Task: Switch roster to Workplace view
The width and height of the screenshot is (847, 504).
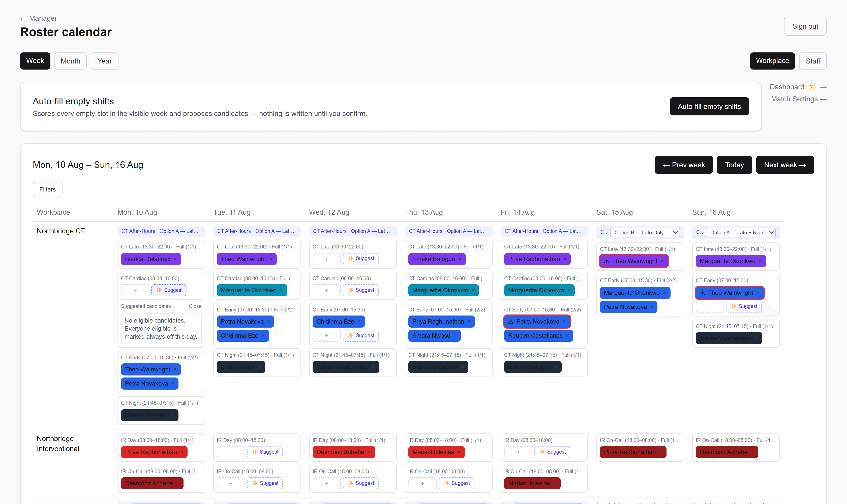Action: tap(772, 61)
